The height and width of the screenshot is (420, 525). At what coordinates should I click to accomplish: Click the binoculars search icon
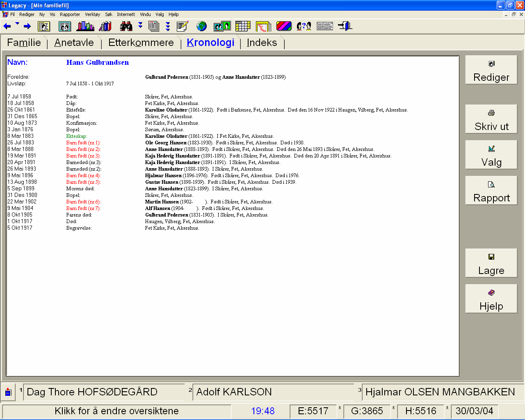[126, 27]
